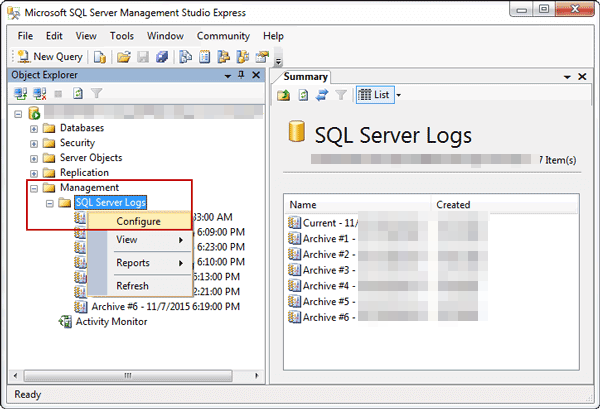Screen dimensions: 600x409
Task: Open the Edit menu
Action: (x=54, y=36)
